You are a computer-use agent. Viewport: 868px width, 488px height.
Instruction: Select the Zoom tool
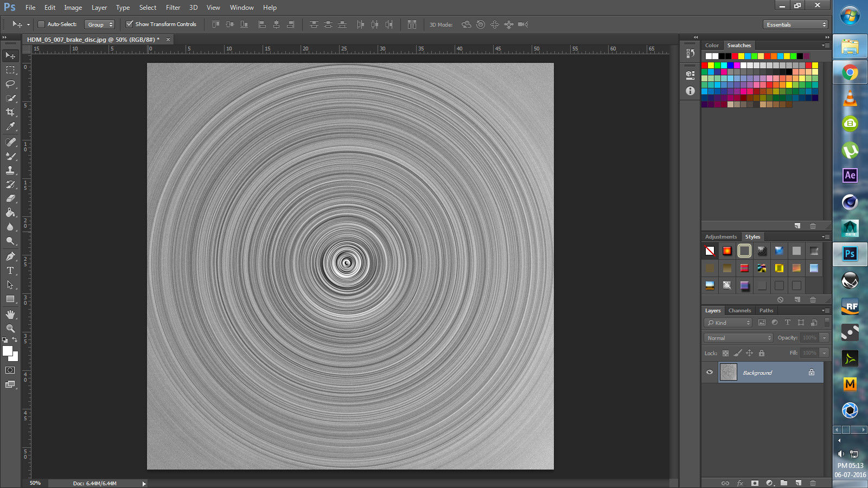[x=10, y=329]
